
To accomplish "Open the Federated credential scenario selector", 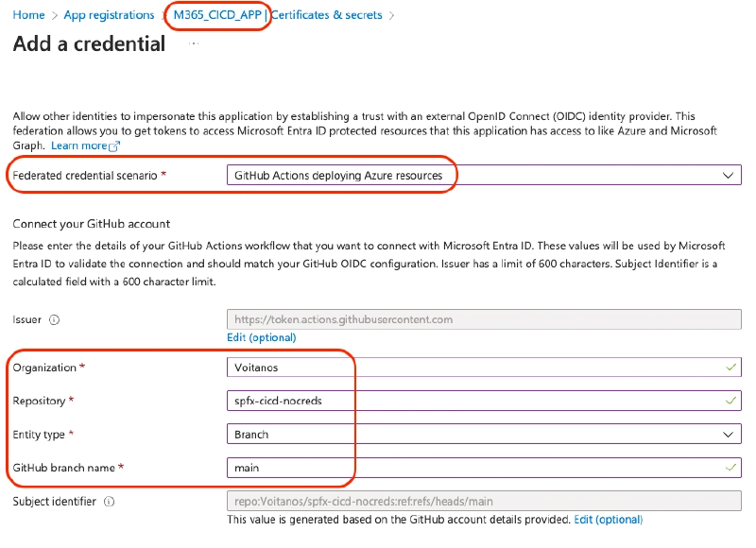I will point(472,175).
